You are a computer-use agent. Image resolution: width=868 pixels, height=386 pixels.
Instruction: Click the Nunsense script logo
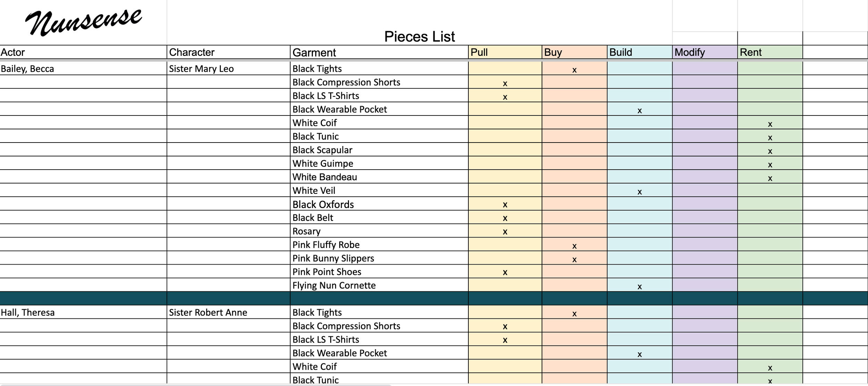coord(84,22)
